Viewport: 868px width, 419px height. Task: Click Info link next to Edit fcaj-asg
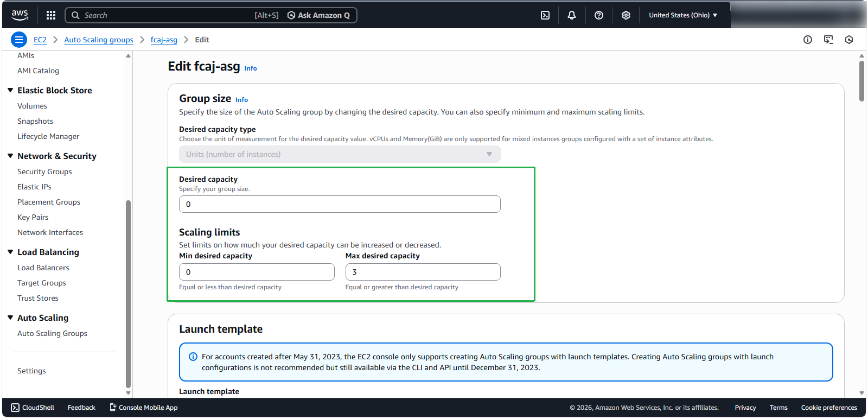pos(251,68)
